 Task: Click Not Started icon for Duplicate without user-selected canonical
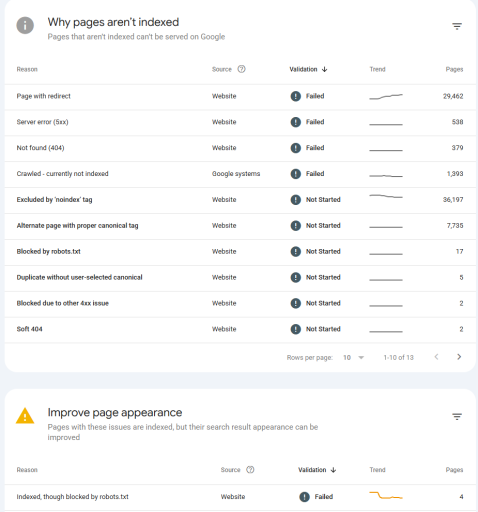coord(296,277)
